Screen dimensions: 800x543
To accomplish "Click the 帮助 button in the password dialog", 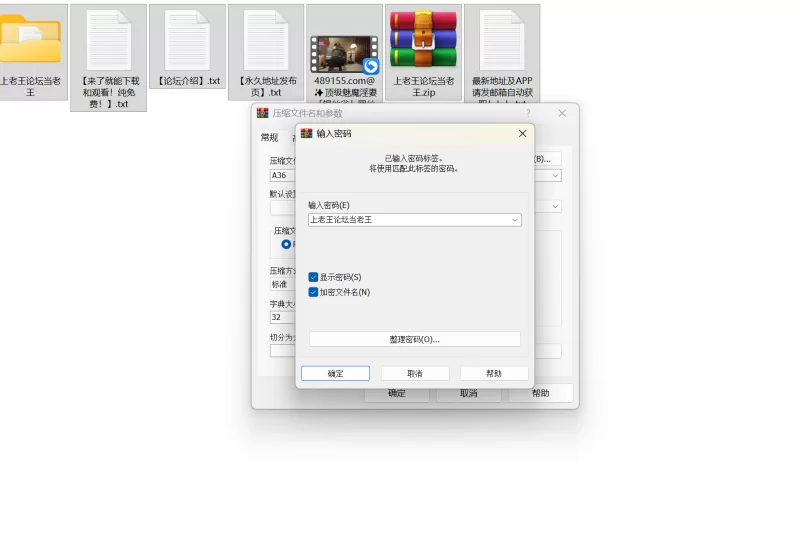I will pos(494,374).
